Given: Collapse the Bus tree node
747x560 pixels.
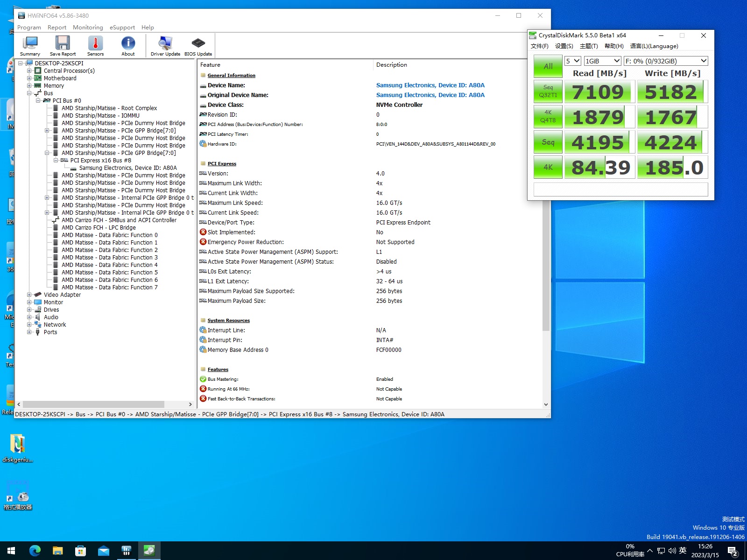Looking at the screenshot, I should [x=29, y=93].
